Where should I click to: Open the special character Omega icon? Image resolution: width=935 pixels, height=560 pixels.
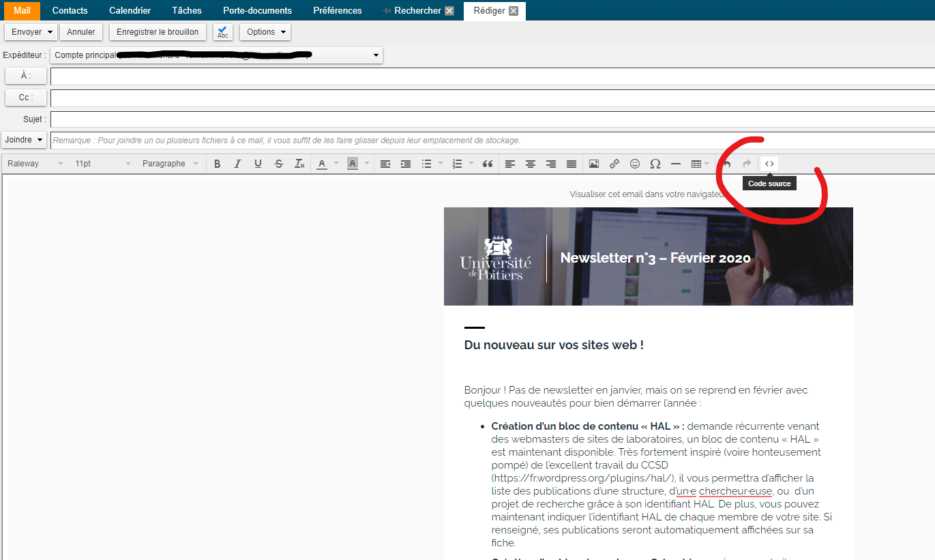pos(655,164)
